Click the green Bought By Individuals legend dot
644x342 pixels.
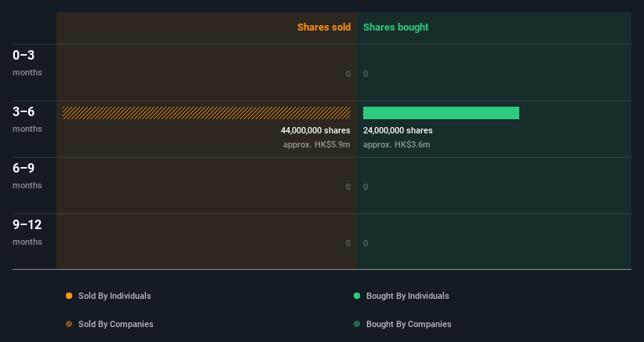click(x=357, y=296)
